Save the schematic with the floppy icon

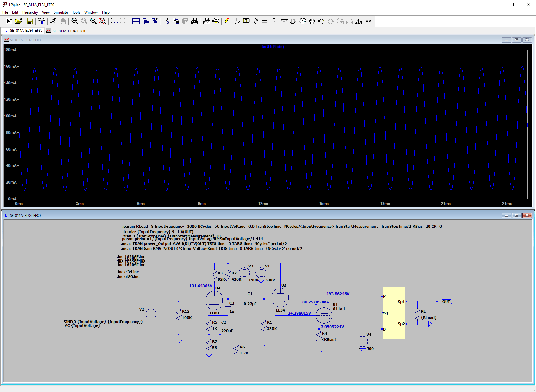click(x=30, y=21)
